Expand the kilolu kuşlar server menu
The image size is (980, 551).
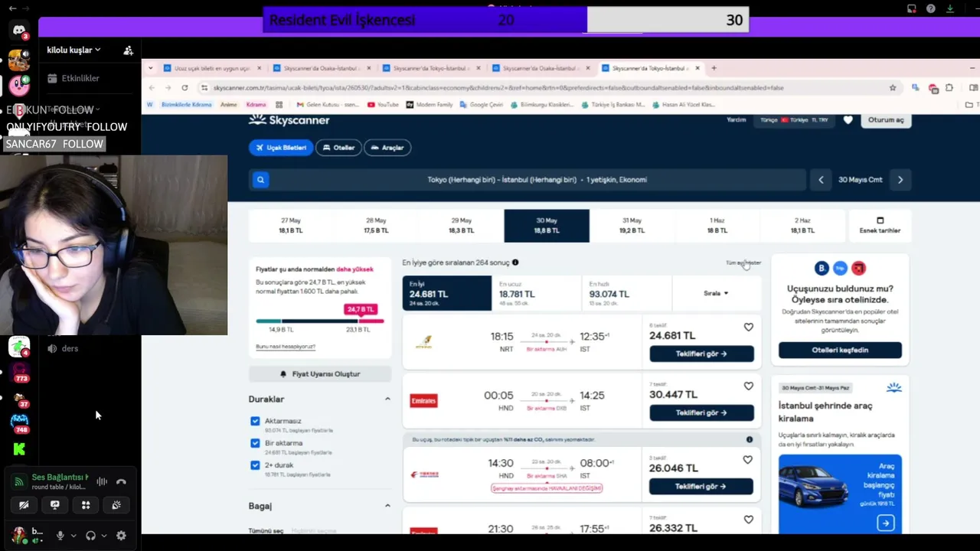pyautogui.click(x=74, y=51)
